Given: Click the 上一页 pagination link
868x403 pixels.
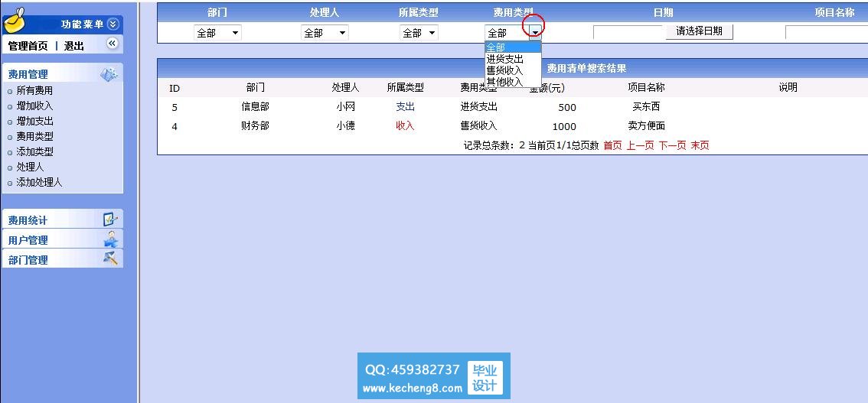Looking at the screenshot, I should point(640,145).
